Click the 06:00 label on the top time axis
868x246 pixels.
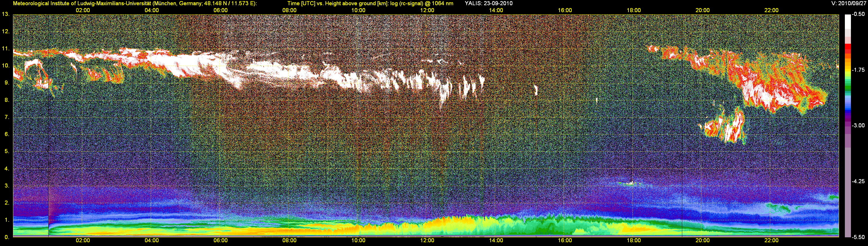[x=220, y=10]
